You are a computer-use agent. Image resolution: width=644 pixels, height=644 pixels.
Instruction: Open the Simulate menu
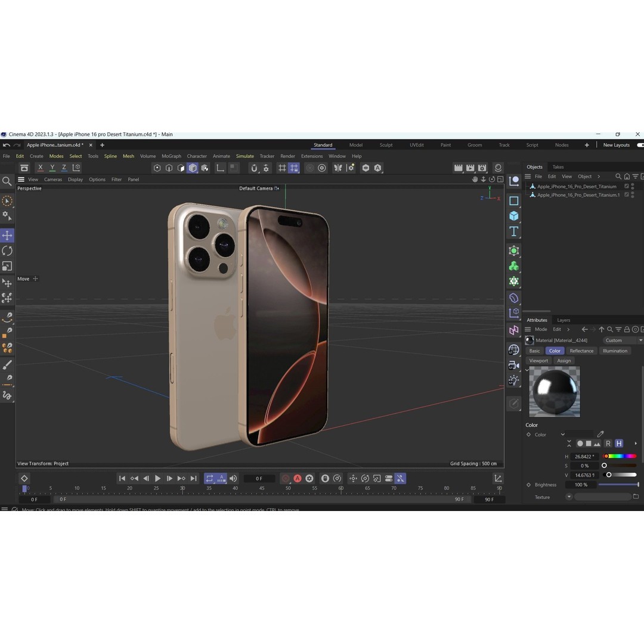[245, 156]
